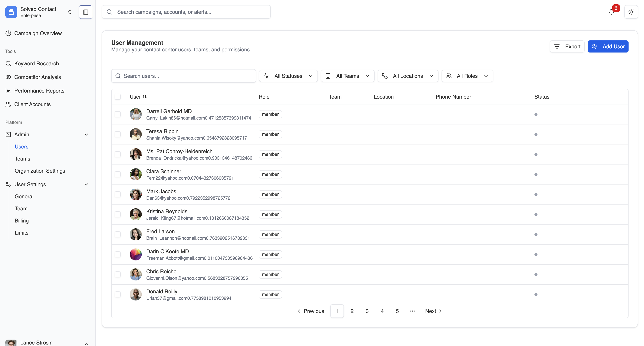Expand the All Roles filter dropdown
This screenshot has height=346, width=644.
point(467,76)
